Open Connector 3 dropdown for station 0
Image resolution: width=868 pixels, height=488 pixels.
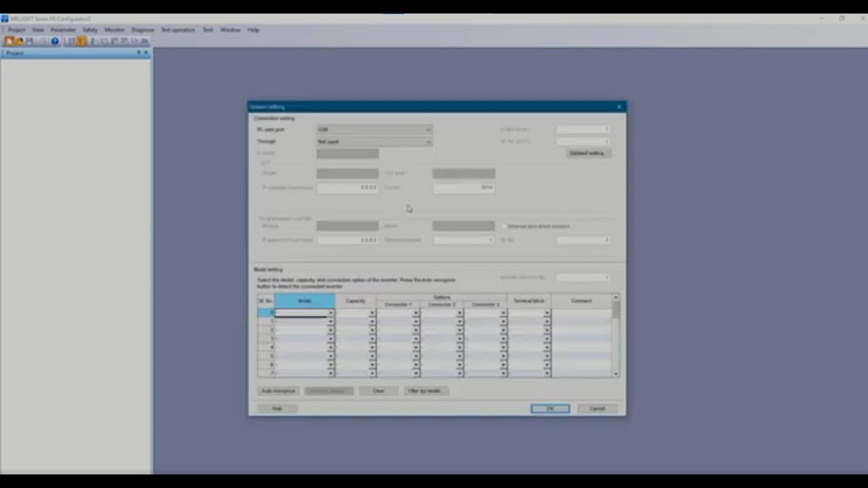[503, 313]
